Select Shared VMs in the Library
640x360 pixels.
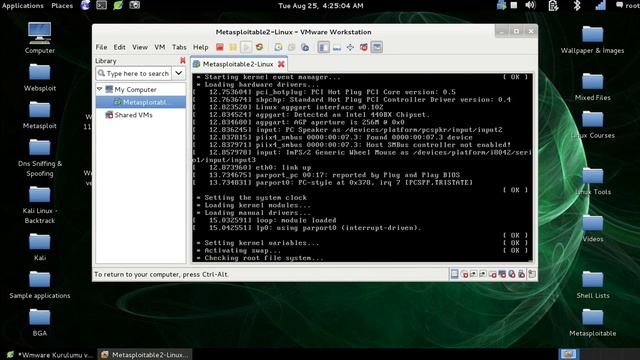[129, 115]
